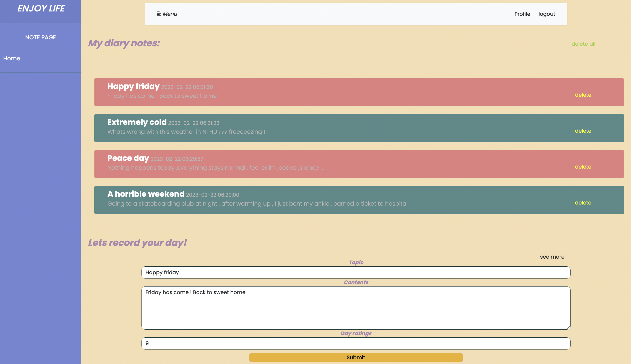Click the timestamp 2023-02-22 06:31:23
The height and width of the screenshot is (364, 631).
point(194,123)
